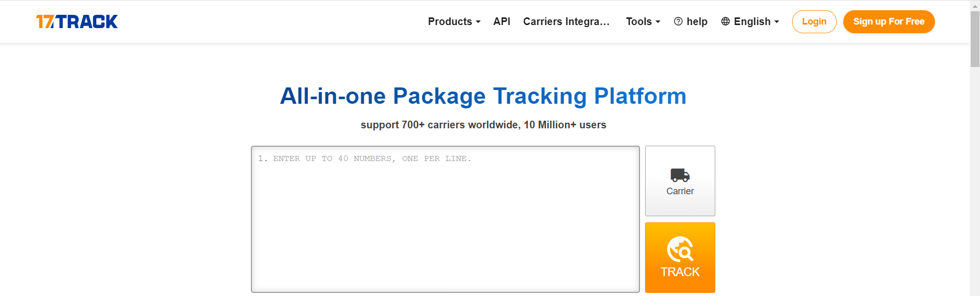Click the 17TRACK logo
The width and height of the screenshot is (980, 296).
(x=77, y=21)
